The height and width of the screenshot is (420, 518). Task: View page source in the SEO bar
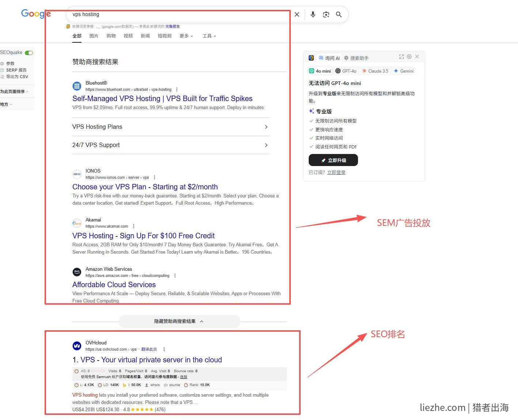click(x=172, y=385)
